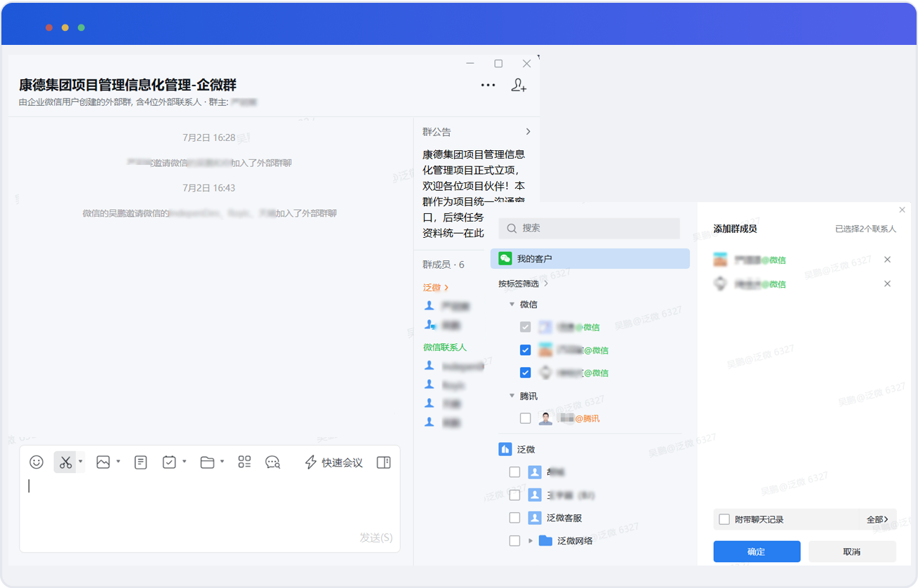The height and width of the screenshot is (588, 918).
Task: Click the 泛微 organization row label
Action: click(526, 449)
